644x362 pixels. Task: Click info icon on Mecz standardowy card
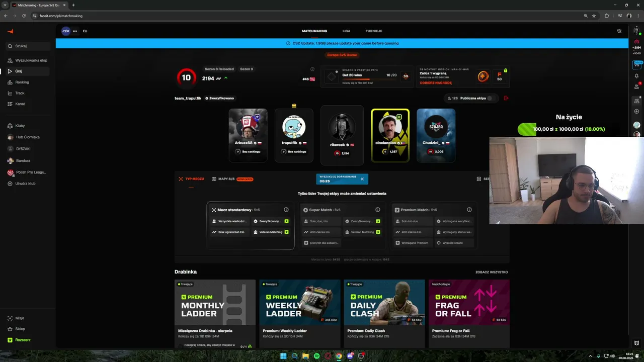(x=286, y=210)
